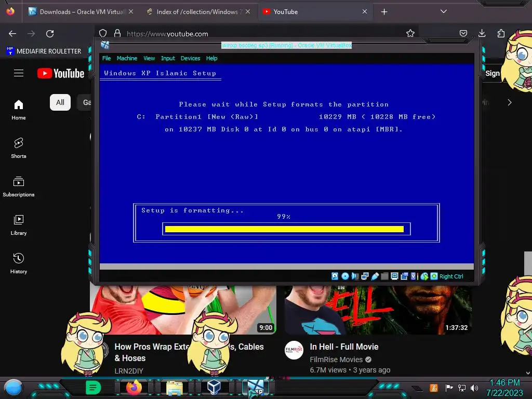Open the taskbar clock showing 1:46 PM

click(x=505, y=388)
